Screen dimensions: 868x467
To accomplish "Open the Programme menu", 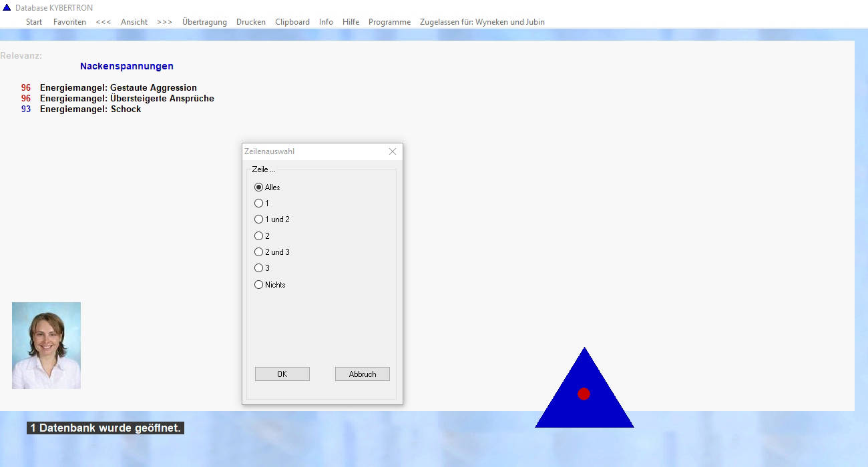I will pos(389,22).
